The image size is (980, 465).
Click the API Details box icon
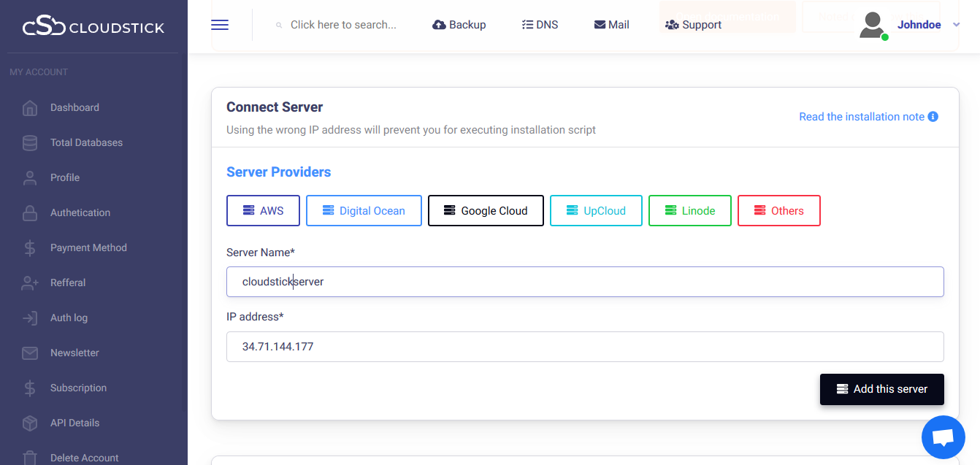[x=30, y=423]
